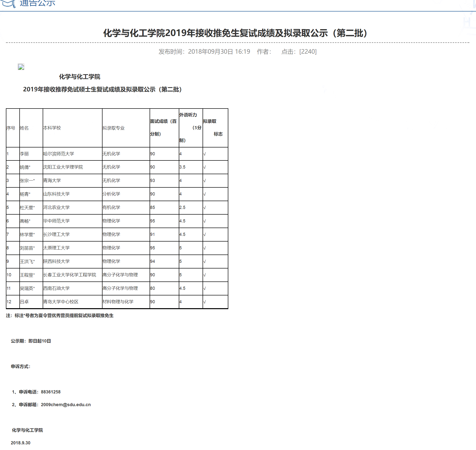Viewport: 476px width, 450px height.
Task: Click the interview score 93
Action: click(x=153, y=181)
